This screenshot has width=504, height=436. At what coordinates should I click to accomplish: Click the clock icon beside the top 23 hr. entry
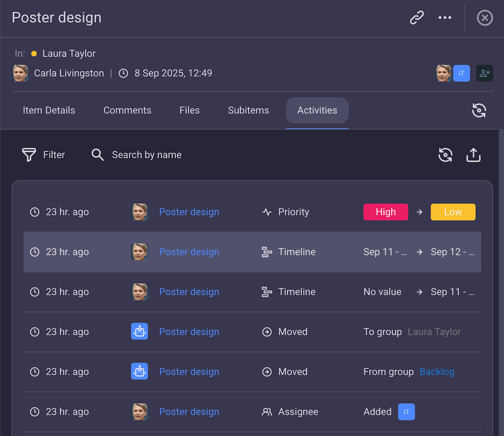[34, 212]
